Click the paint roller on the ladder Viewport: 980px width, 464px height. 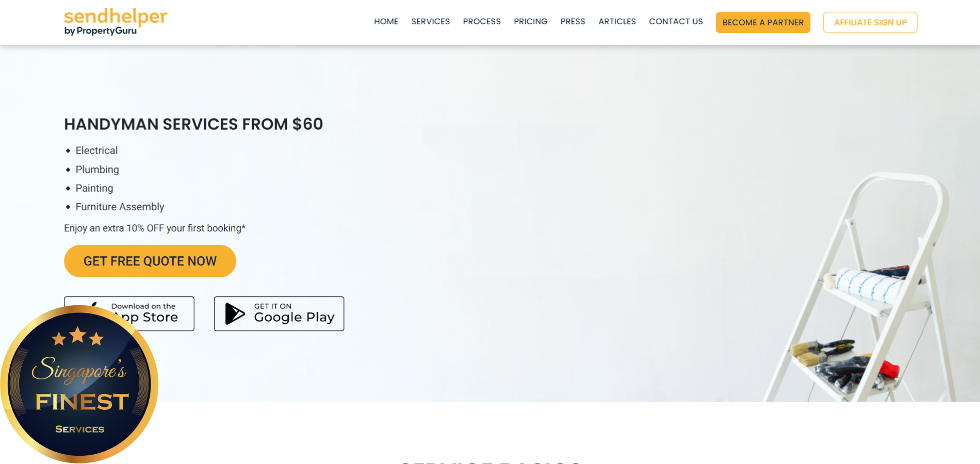865,284
